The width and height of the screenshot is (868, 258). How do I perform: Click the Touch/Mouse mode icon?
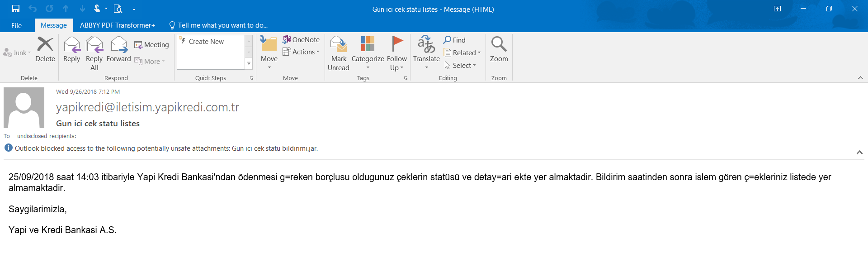tap(97, 9)
